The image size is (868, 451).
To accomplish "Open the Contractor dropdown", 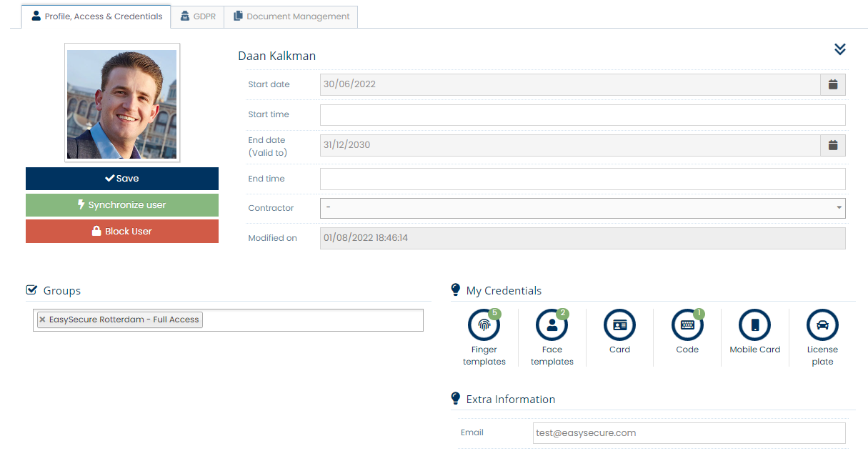I will point(583,208).
